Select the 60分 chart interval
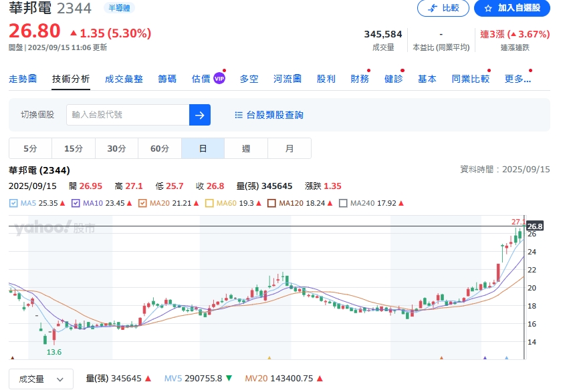This screenshot has width=563, height=392. [x=160, y=148]
